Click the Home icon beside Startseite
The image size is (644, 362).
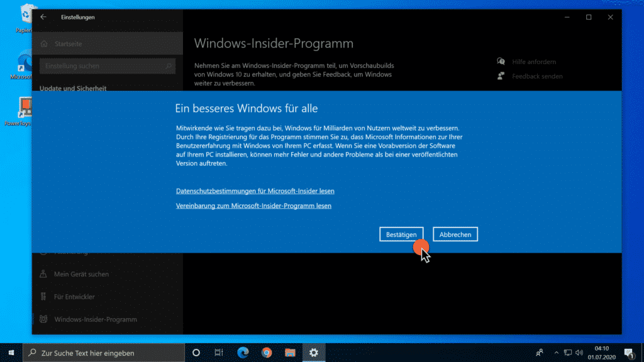pos(44,43)
